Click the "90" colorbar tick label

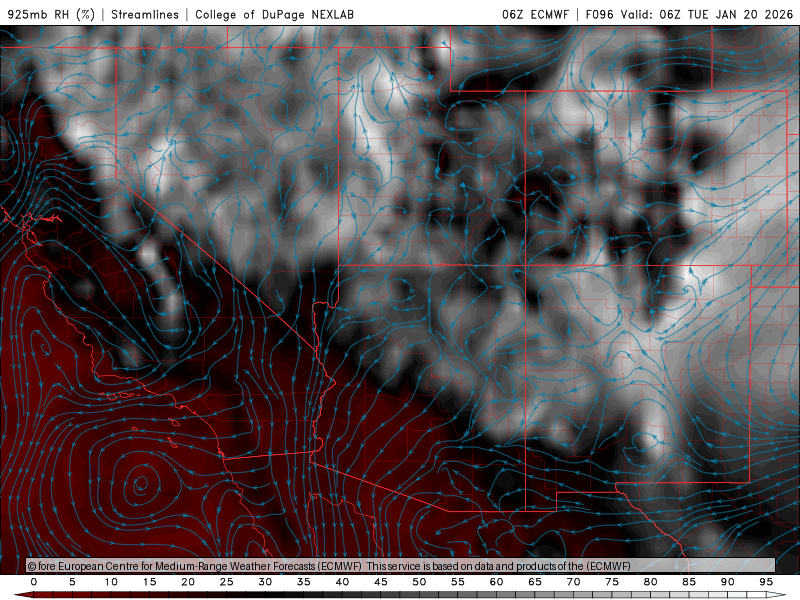[x=728, y=582]
